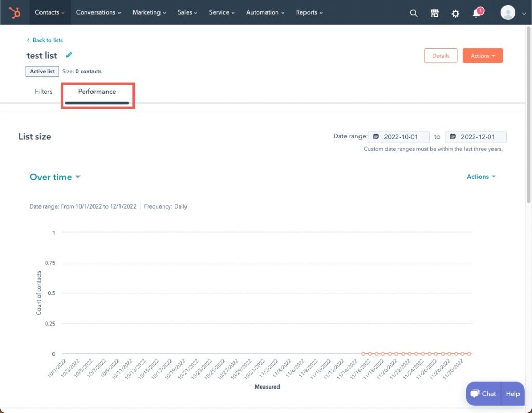The height and width of the screenshot is (413, 532).
Task: Open the calendar icon for the start date
Action: click(x=375, y=136)
